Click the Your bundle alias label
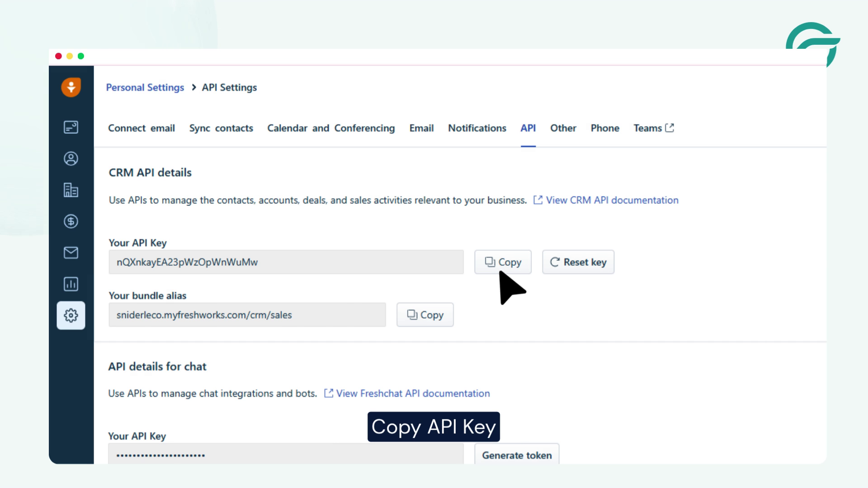Viewport: 868px width, 488px height. [x=147, y=296]
